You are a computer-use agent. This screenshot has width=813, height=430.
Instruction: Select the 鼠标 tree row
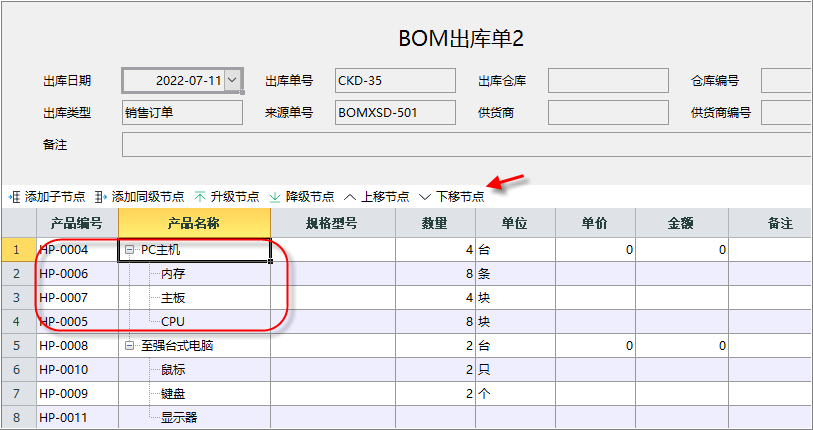click(194, 370)
